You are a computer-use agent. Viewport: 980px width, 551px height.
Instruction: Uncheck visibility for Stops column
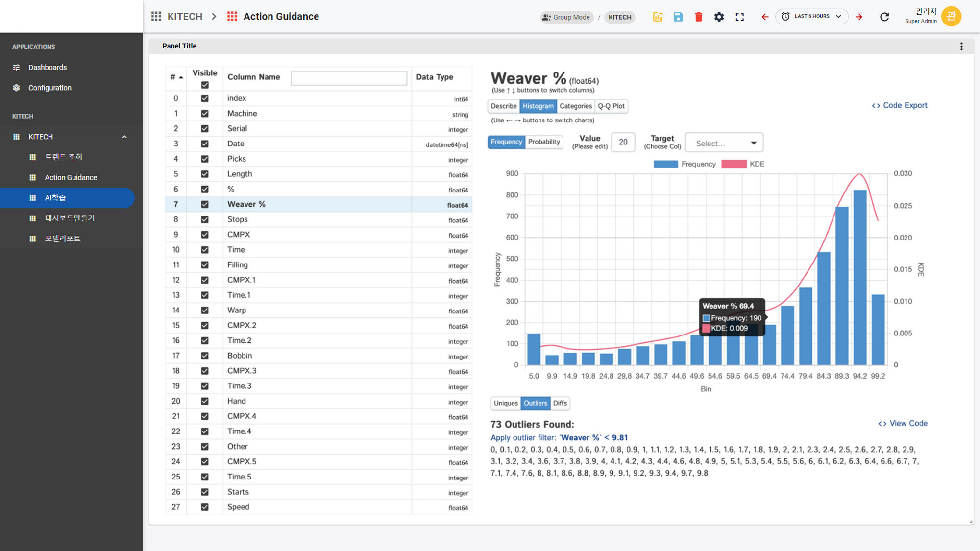(205, 219)
